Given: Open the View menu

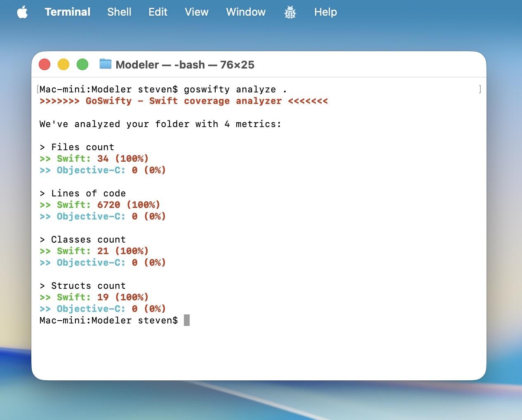Looking at the screenshot, I should (x=197, y=12).
